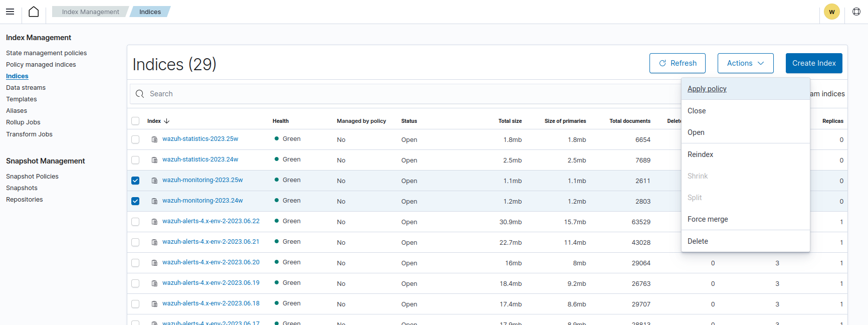The width and height of the screenshot is (868, 325).
Task: Open Rollup Jobs in sidebar
Action: [23, 122]
